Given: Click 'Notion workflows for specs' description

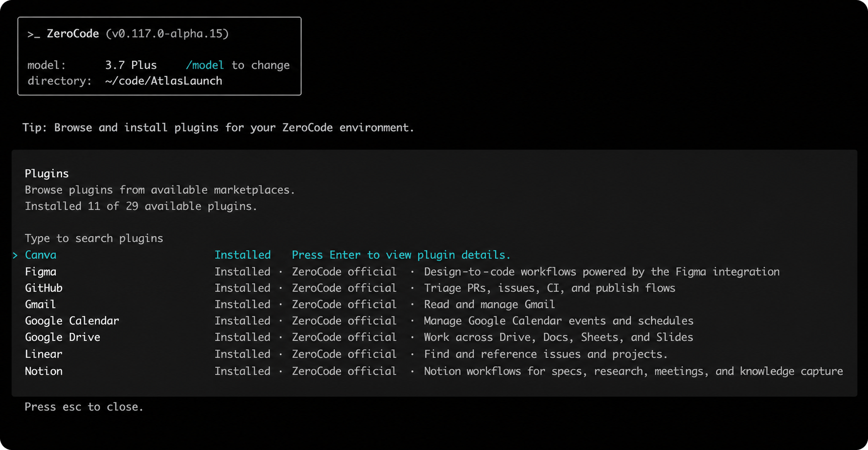Looking at the screenshot, I should click(633, 371).
